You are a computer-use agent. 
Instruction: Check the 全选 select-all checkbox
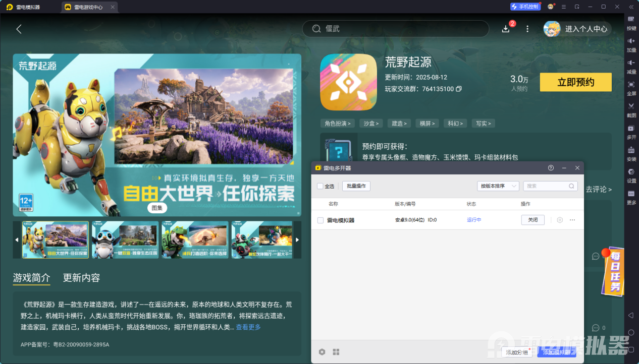click(320, 186)
